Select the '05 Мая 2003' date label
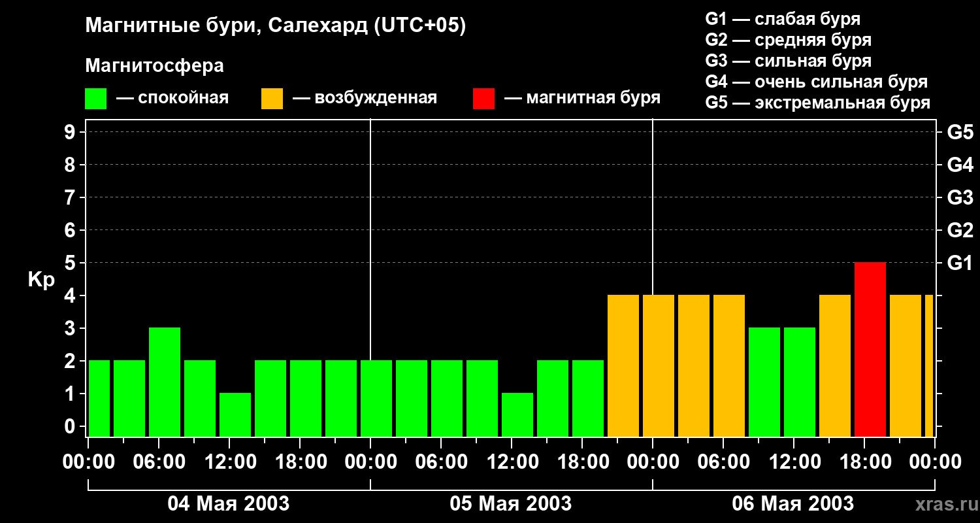The height and width of the screenshot is (523, 980). click(511, 503)
